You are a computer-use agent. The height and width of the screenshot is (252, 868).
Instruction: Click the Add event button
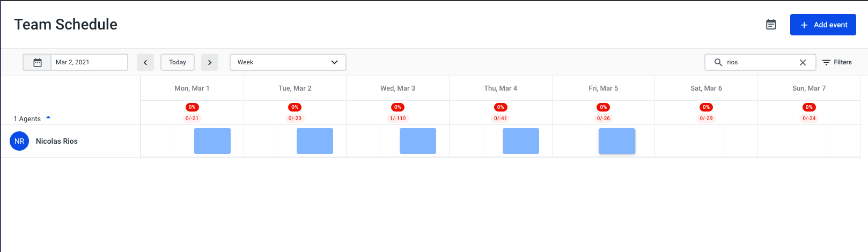pos(823,25)
